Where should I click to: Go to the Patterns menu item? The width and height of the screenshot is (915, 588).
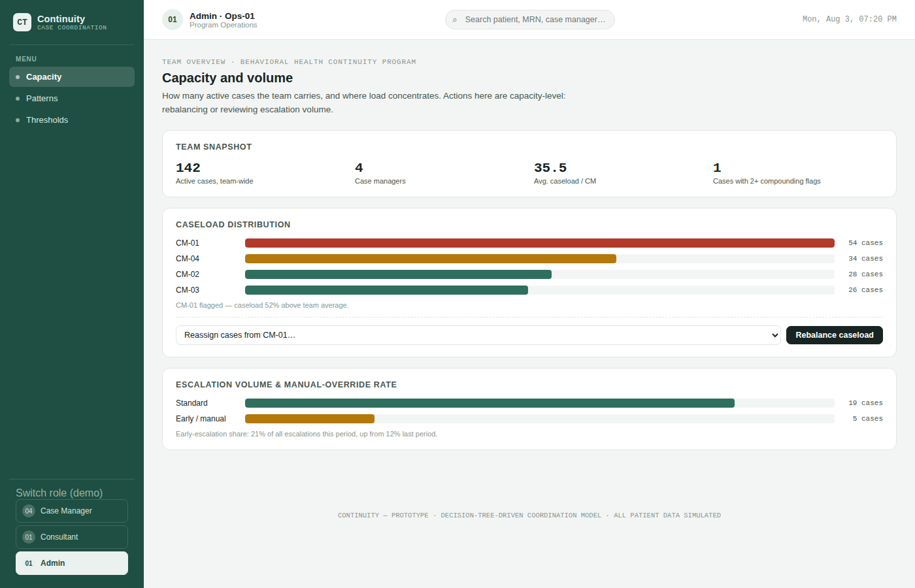tap(72, 99)
